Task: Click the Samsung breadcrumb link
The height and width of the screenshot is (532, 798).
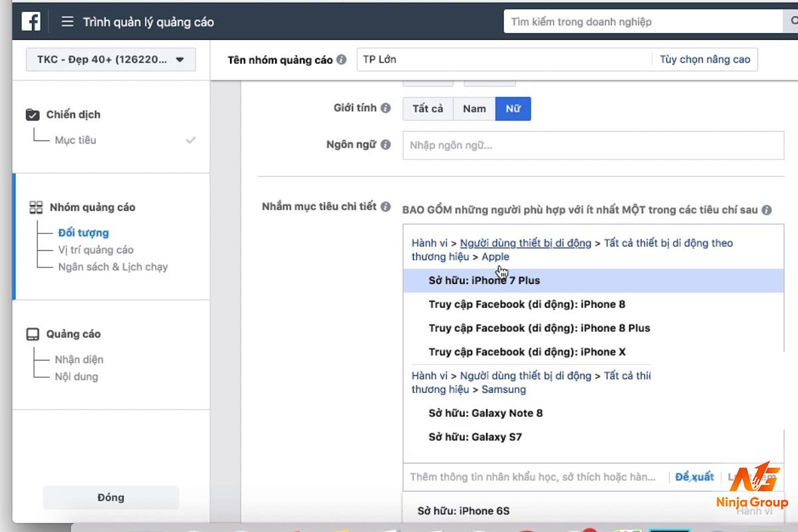Action: [x=503, y=389]
